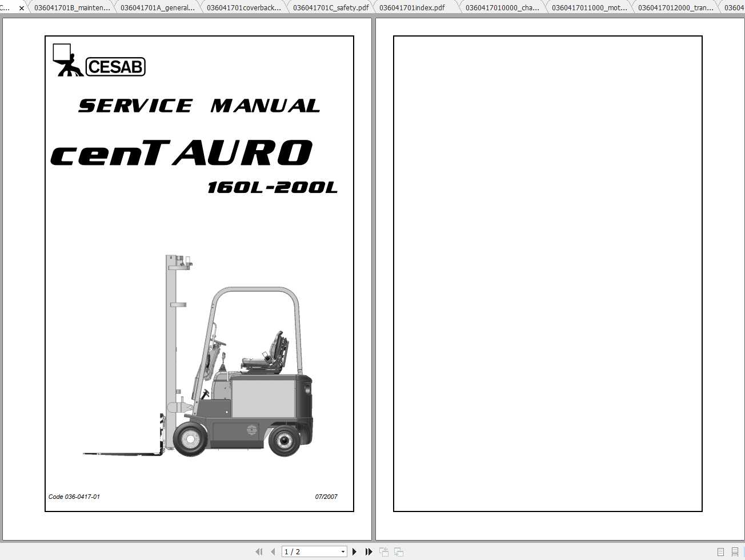The width and height of the screenshot is (745, 560).
Task: Click the cenTAURO title text
Action: pos(182,153)
